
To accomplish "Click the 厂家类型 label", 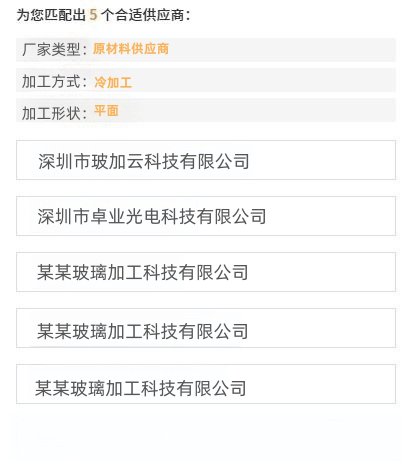I will point(51,50).
